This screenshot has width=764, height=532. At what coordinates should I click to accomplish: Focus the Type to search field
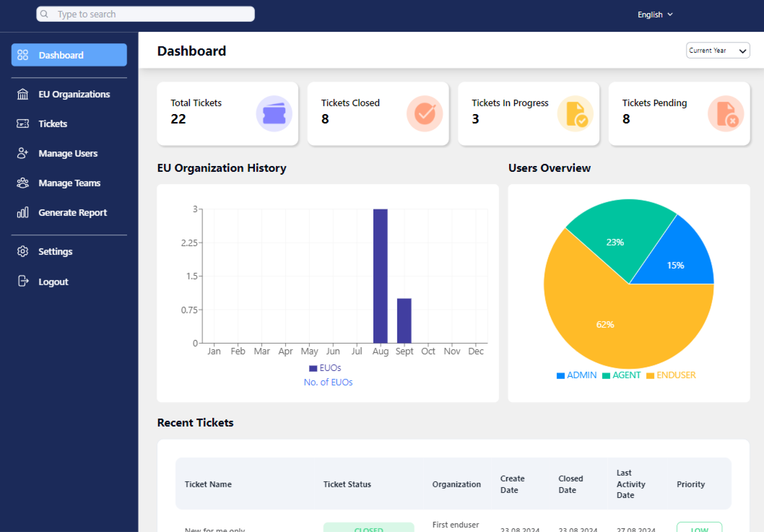145,14
